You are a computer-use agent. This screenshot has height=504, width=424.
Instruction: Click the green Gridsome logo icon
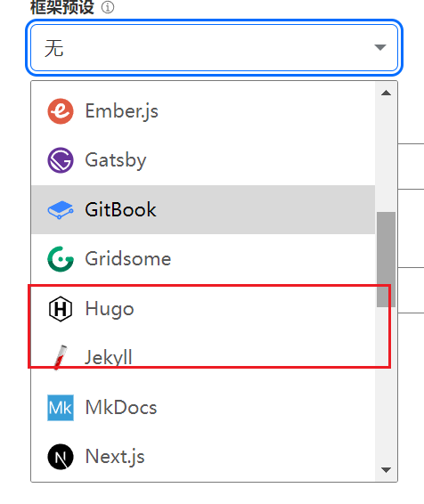pos(61,259)
